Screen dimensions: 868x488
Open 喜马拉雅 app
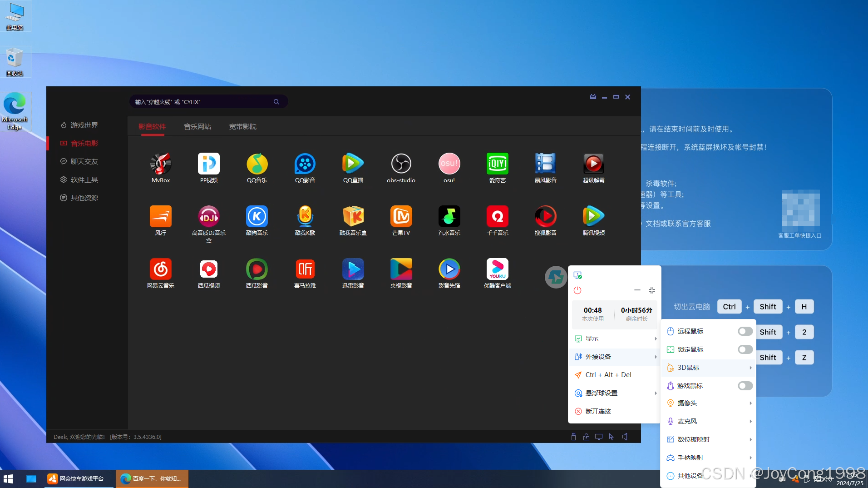(x=305, y=273)
